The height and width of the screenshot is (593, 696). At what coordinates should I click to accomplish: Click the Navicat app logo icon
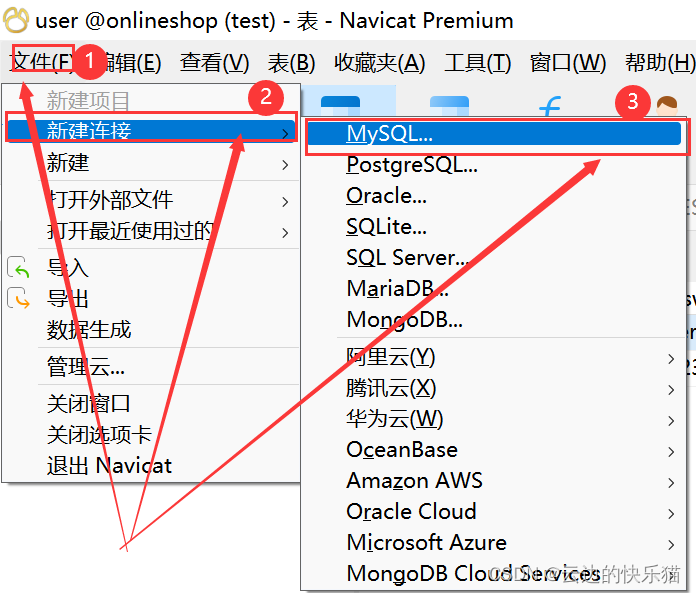(16, 20)
